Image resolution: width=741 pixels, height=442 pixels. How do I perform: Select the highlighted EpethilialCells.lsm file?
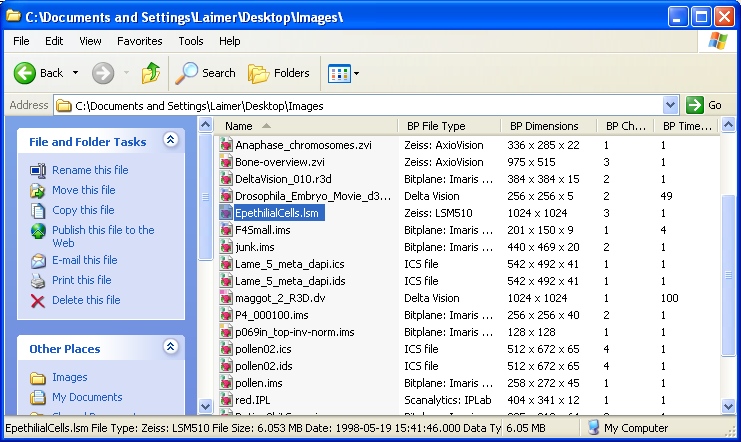pyautogui.click(x=277, y=213)
